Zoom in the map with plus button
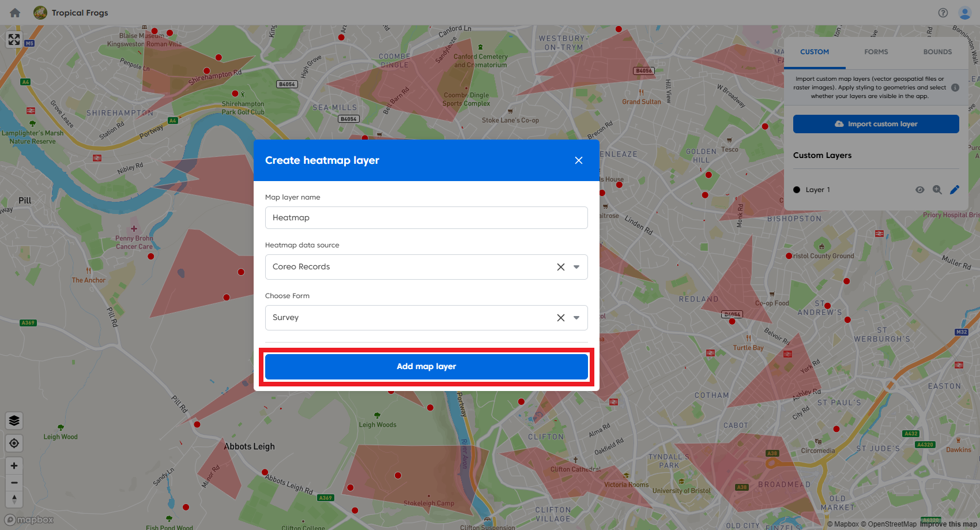The height and width of the screenshot is (530, 980). pyautogui.click(x=14, y=465)
